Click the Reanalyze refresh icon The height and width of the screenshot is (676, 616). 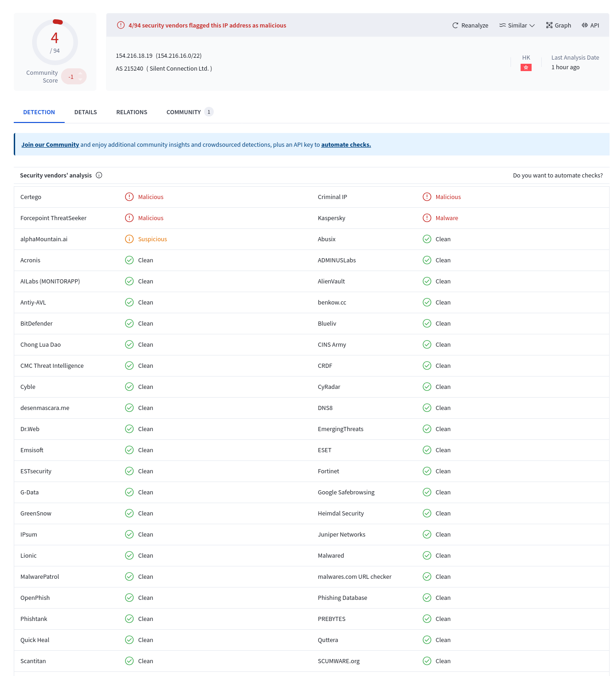[455, 25]
